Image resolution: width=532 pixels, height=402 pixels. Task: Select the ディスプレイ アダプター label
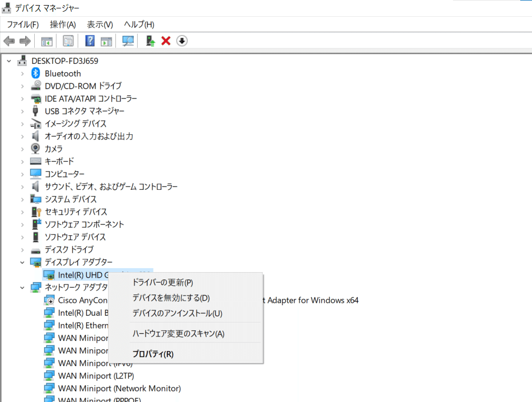[x=79, y=262]
